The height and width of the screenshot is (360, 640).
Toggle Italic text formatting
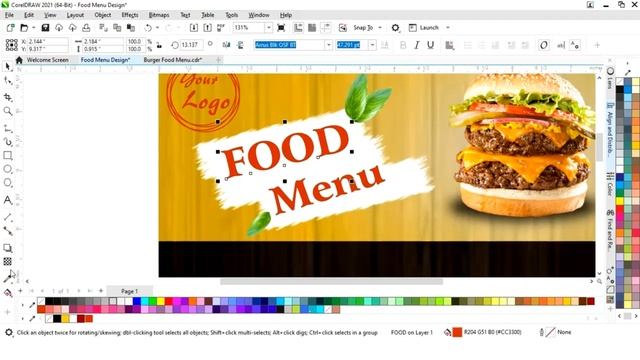click(417, 45)
